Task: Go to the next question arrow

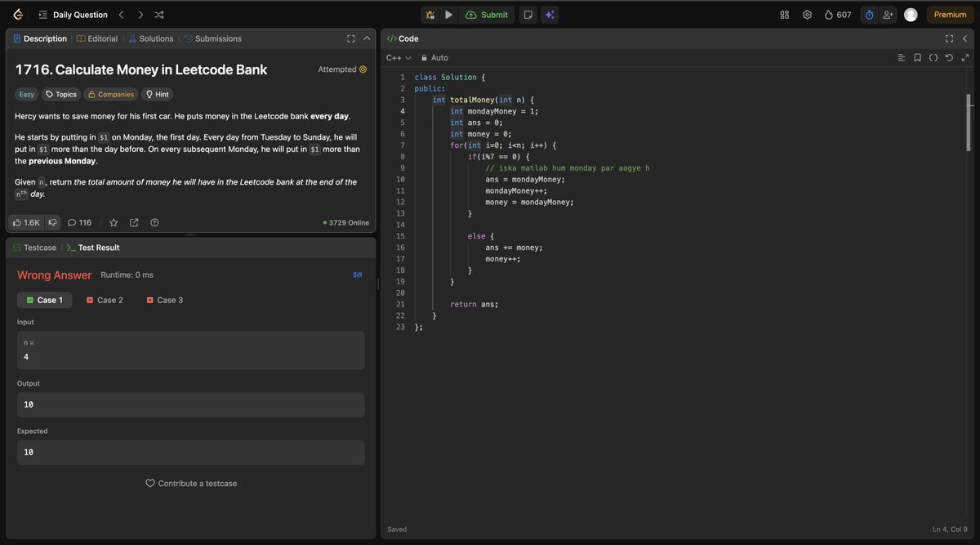Action: coord(140,15)
